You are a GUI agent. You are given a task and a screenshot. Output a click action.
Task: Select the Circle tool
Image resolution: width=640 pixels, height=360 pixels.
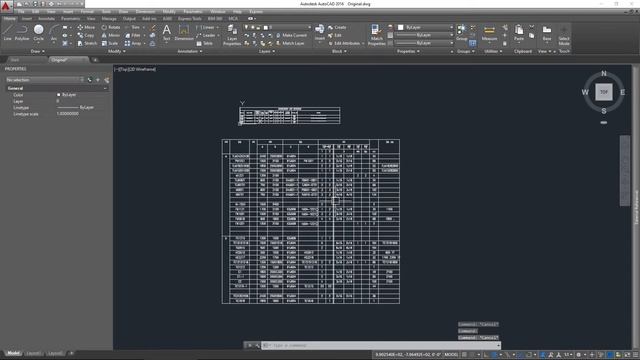pyautogui.click(x=38, y=32)
